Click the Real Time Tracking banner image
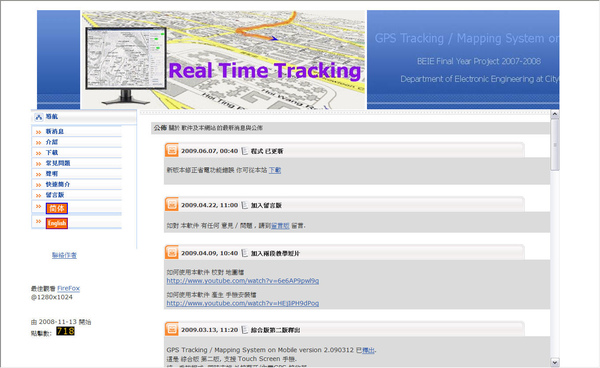 224,60
